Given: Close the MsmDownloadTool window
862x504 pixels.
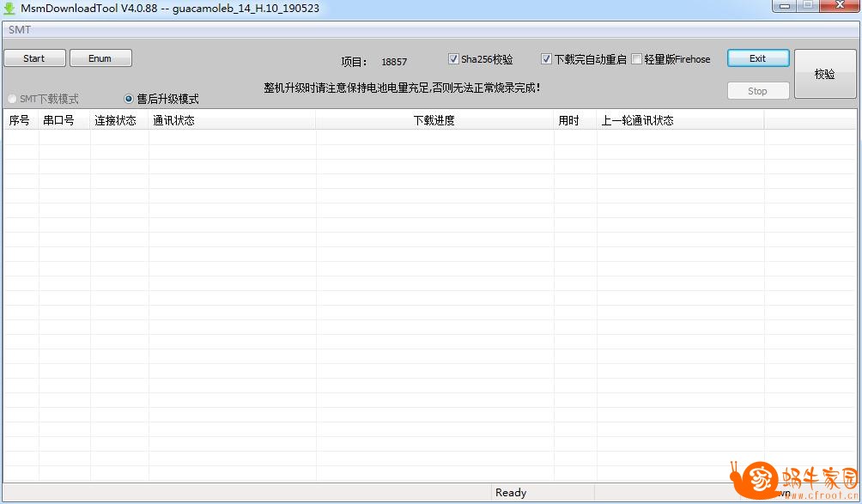Looking at the screenshot, I should (840, 5).
